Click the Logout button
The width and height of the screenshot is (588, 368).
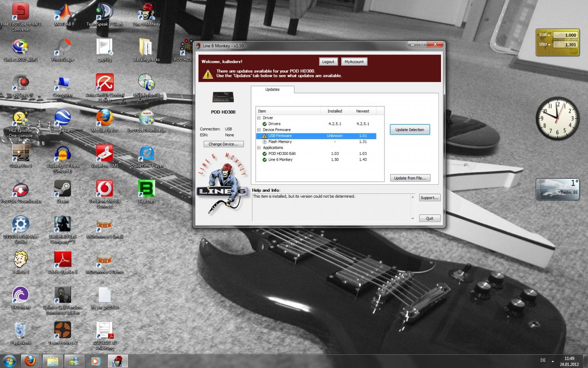tap(328, 62)
